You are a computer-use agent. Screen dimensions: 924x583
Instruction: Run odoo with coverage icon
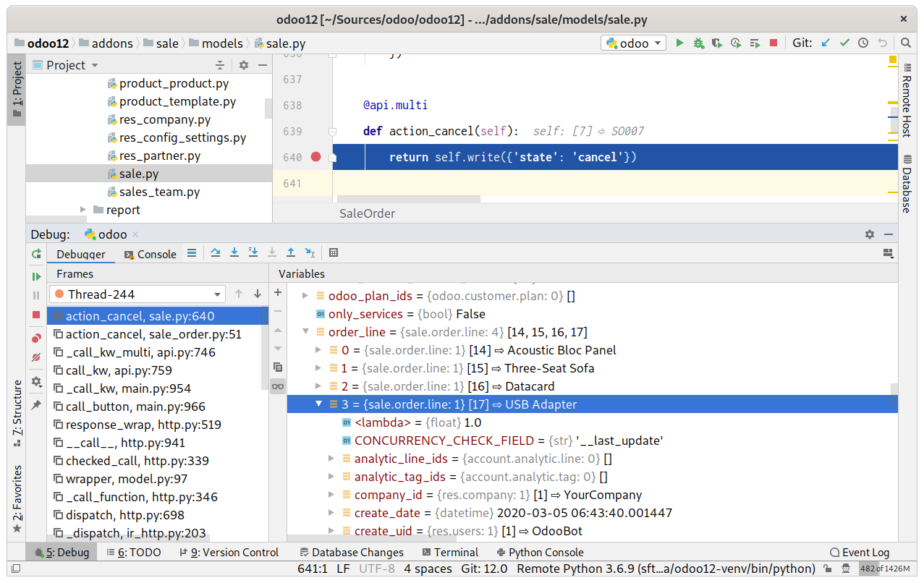coord(717,43)
